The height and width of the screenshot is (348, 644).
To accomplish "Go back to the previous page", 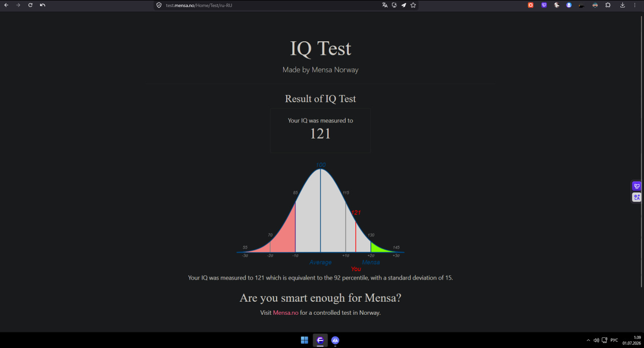I will [x=6, y=5].
